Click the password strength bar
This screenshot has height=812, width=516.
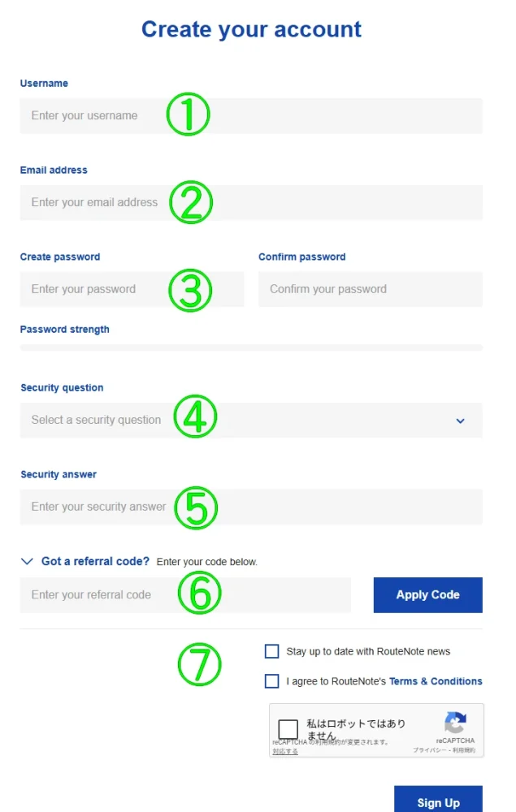pyautogui.click(x=250, y=348)
